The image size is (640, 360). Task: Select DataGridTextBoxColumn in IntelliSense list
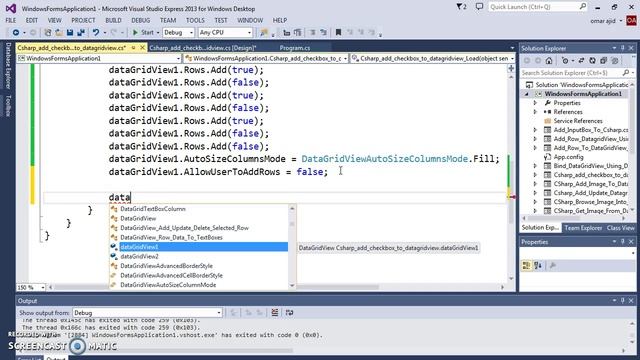coord(199,209)
